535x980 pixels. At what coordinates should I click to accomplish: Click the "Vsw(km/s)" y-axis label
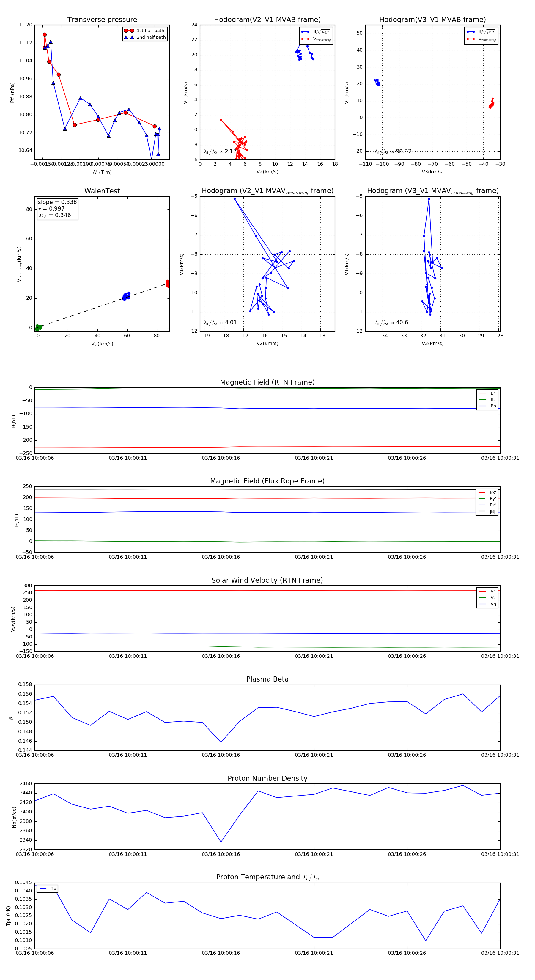[x=13, y=619]
